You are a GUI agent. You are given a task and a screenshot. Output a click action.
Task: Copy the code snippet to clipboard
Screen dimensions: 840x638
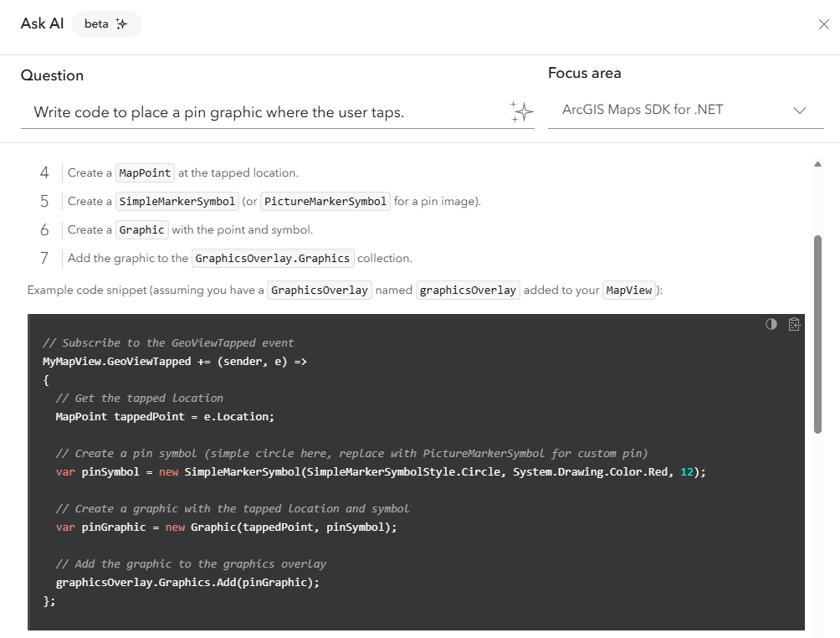(794, 324)
